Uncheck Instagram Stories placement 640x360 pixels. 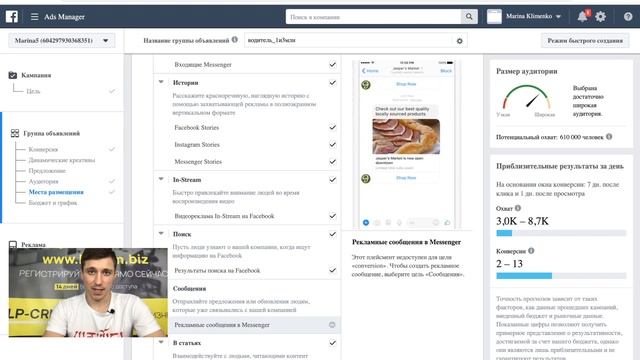[x=333, y=144]
